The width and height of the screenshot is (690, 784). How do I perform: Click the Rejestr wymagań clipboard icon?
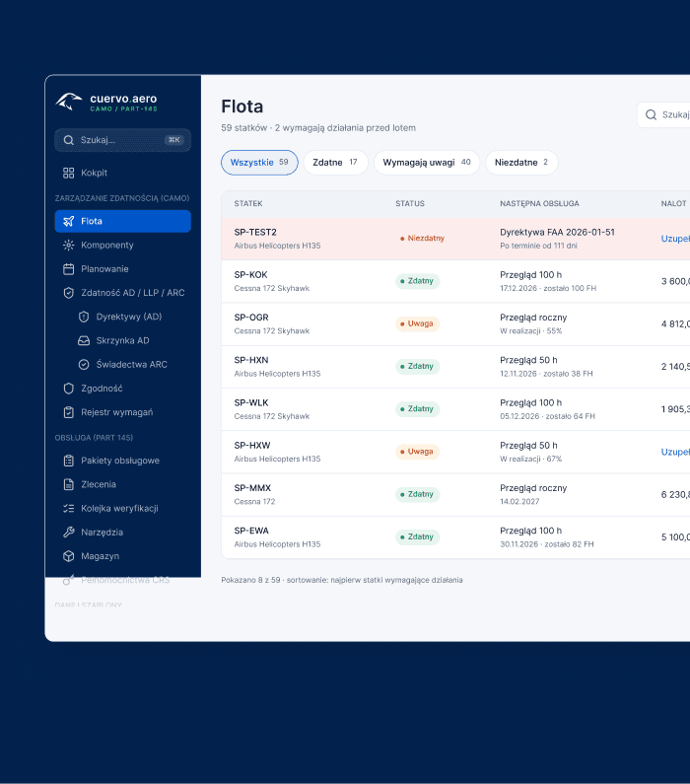(x=68, y=412)
